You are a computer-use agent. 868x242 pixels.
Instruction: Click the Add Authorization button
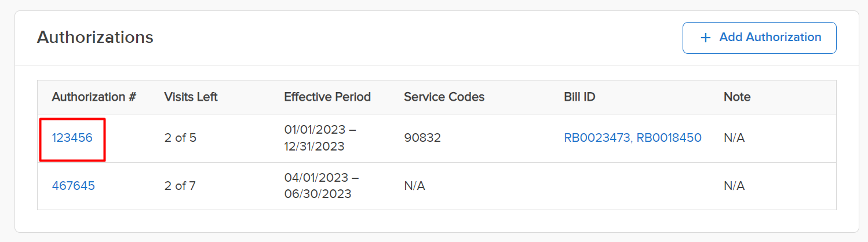[x=759, y=38]
